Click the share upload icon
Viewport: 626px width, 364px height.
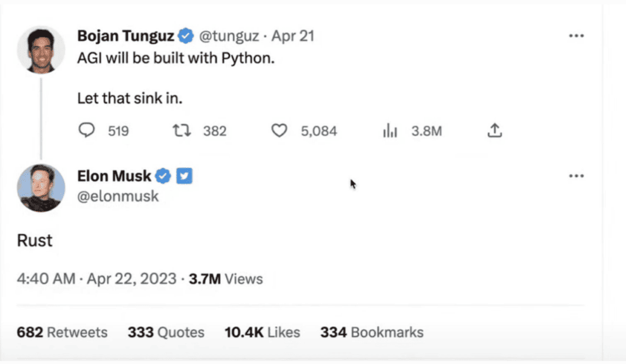(x=494, y=130)
